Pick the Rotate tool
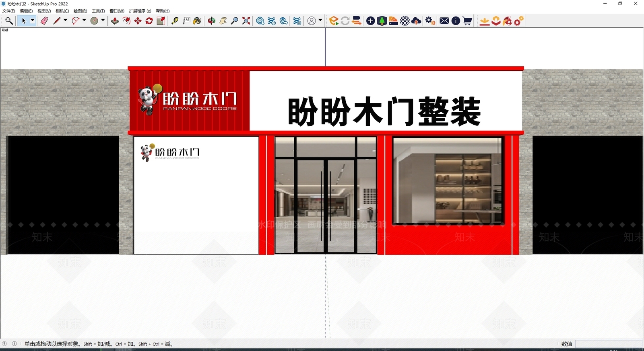 [149, 21]
